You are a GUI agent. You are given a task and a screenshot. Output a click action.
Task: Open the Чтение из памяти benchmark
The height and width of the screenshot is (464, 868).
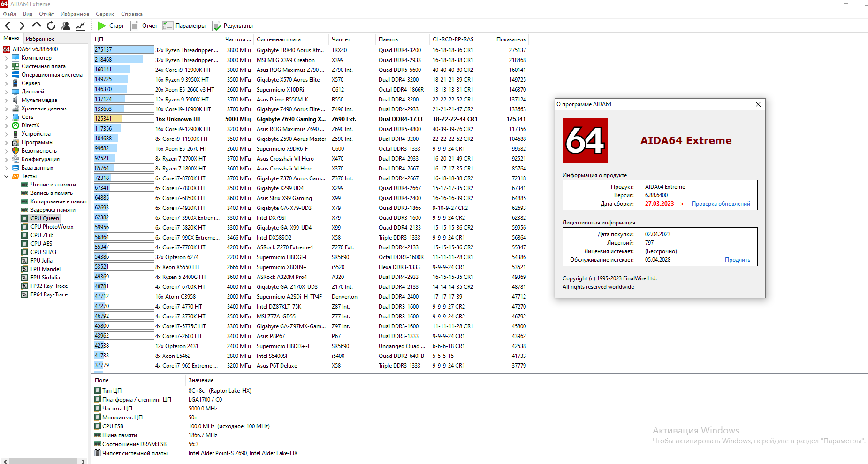pyautogui.click(x=53, y=185)
